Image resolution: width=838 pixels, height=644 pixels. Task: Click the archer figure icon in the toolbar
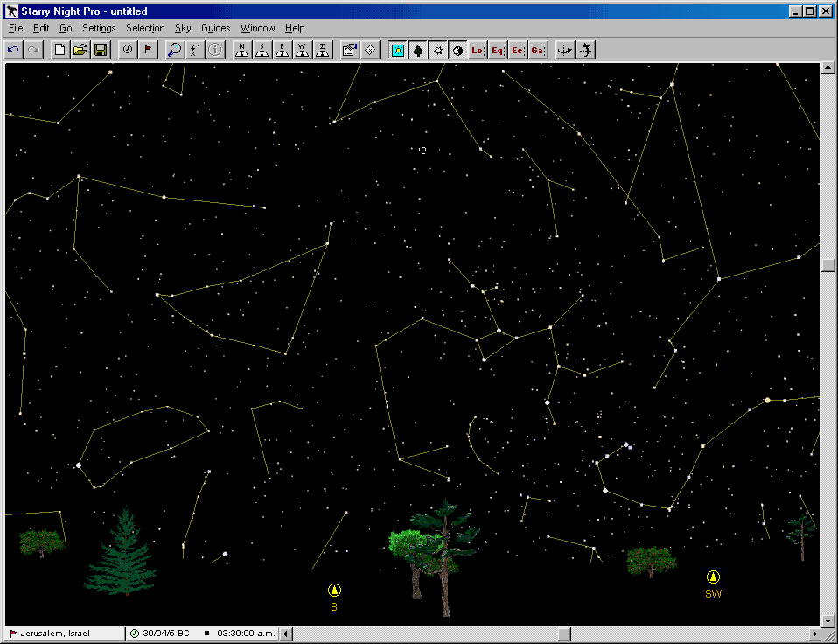click(x=586, y=50)
